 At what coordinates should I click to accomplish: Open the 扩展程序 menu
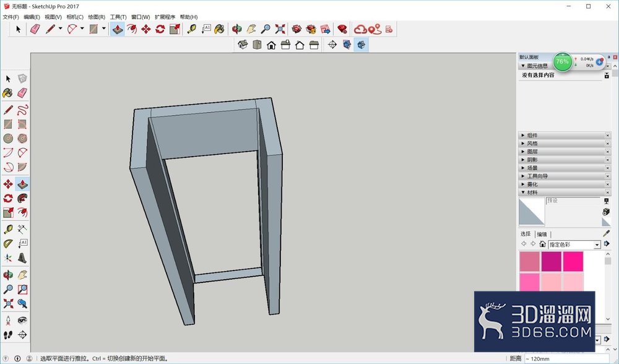click(x=165, y=17)
